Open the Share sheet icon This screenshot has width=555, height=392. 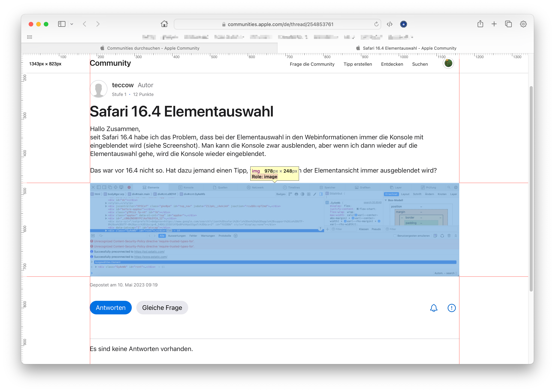(x=480, y=24)
